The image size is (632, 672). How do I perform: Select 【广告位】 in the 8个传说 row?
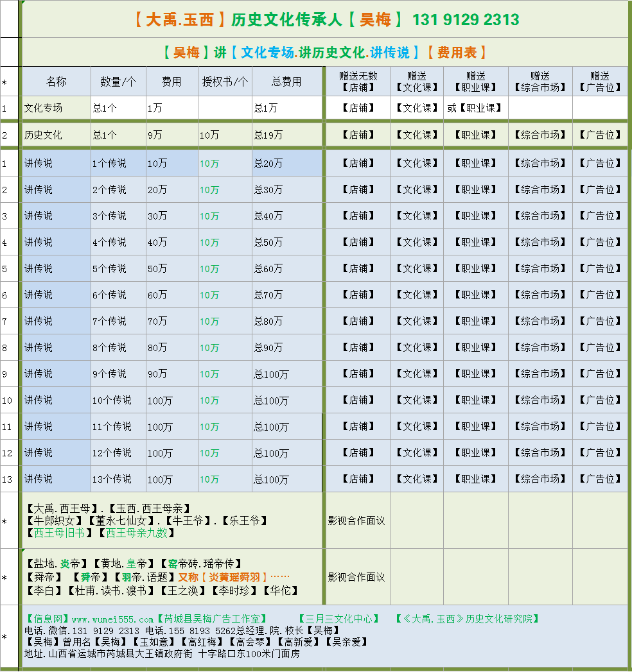tap(601, 348)
